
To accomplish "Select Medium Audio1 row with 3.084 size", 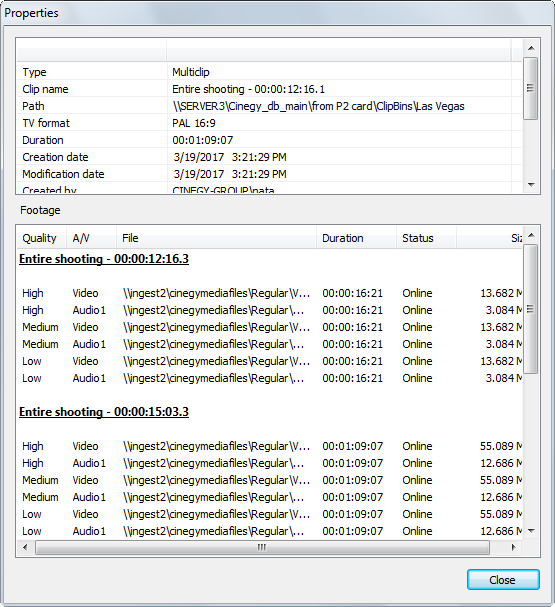I will tap(270, 344).
